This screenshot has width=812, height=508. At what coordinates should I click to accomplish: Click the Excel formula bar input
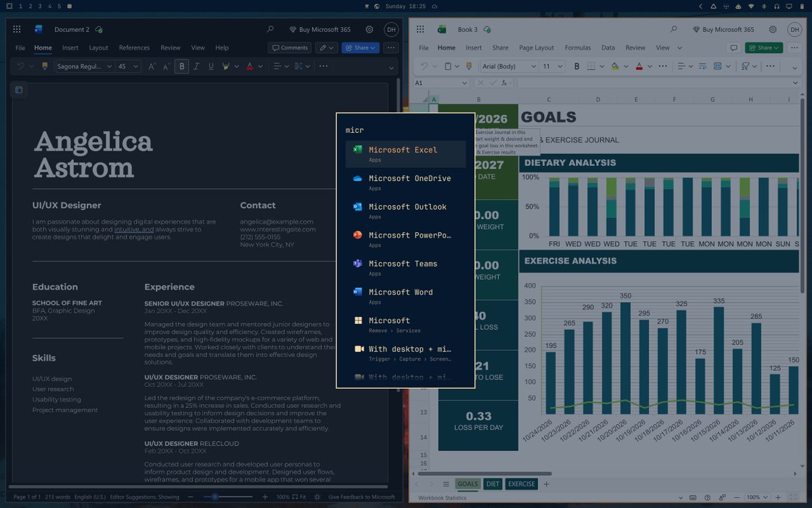[x=654, y=83]
